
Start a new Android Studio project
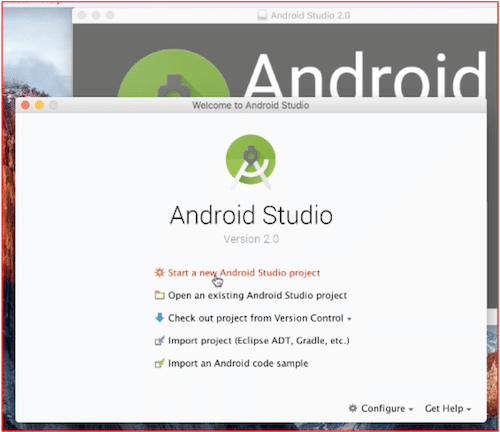click(244, 273)
